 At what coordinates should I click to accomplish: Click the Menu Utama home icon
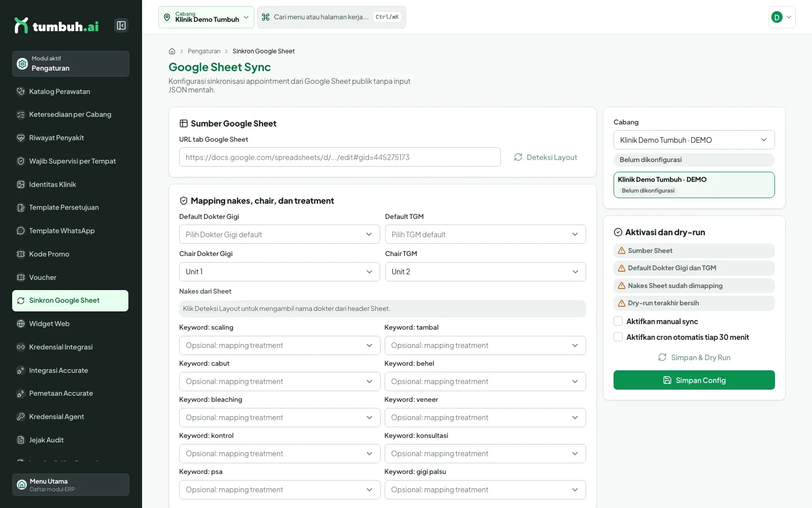click(22, 485)
